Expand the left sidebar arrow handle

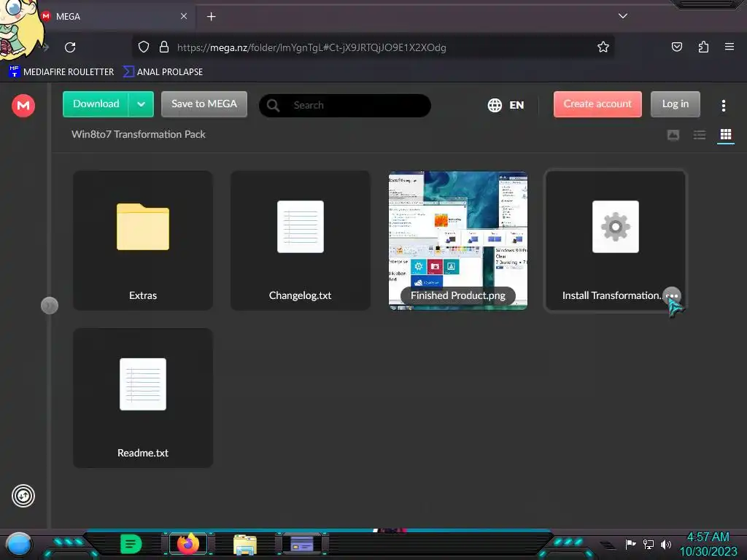point(50,306)
